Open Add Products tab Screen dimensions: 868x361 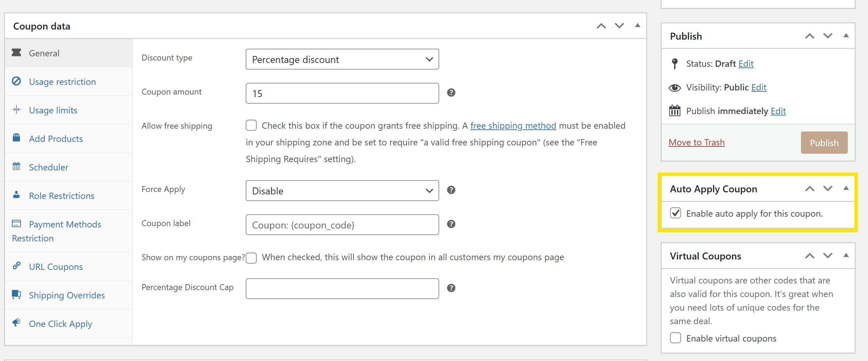[x=69, y=138]
